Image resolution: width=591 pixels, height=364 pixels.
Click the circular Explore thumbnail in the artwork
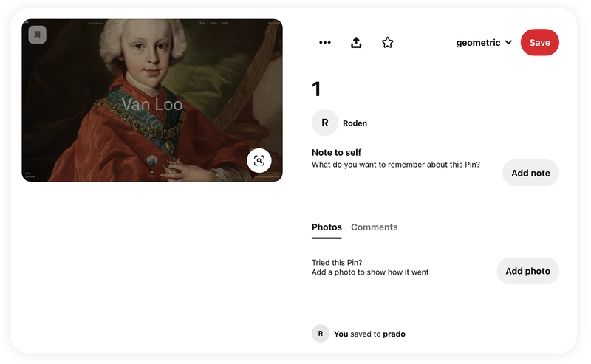pos(152,160)
